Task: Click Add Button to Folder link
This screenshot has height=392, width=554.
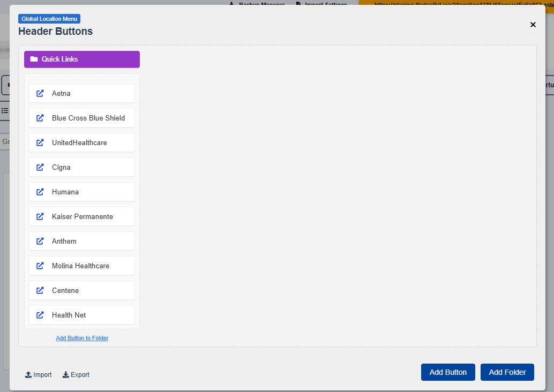Action: click(x=82, y=338)
